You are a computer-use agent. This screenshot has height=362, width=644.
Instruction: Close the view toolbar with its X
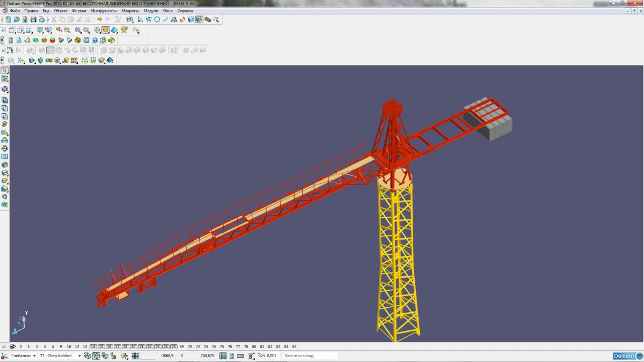(3, 30)
